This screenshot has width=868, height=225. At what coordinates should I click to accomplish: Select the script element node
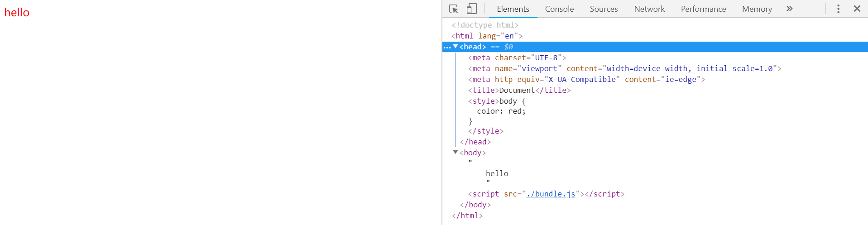click(547, 194)
